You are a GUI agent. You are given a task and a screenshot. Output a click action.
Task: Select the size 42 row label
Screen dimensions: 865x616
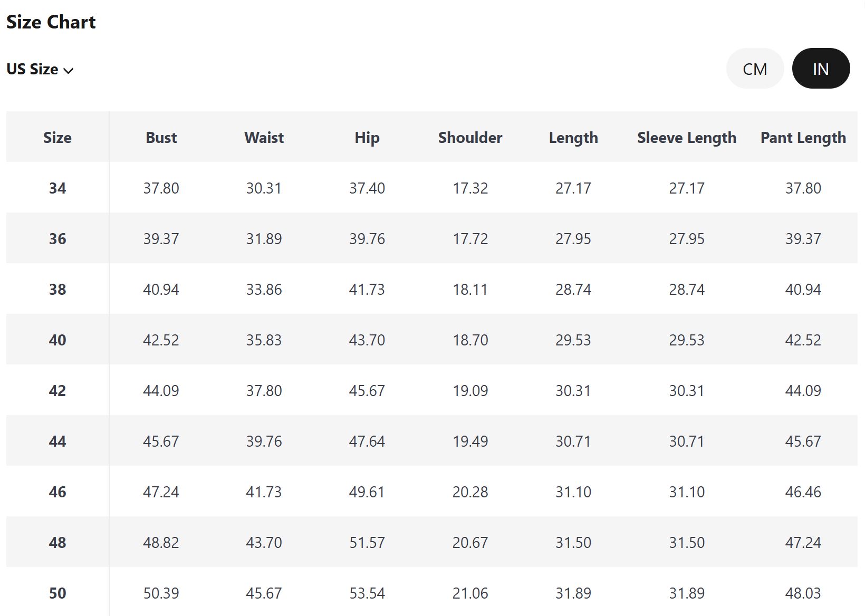[x=57, y=391]
